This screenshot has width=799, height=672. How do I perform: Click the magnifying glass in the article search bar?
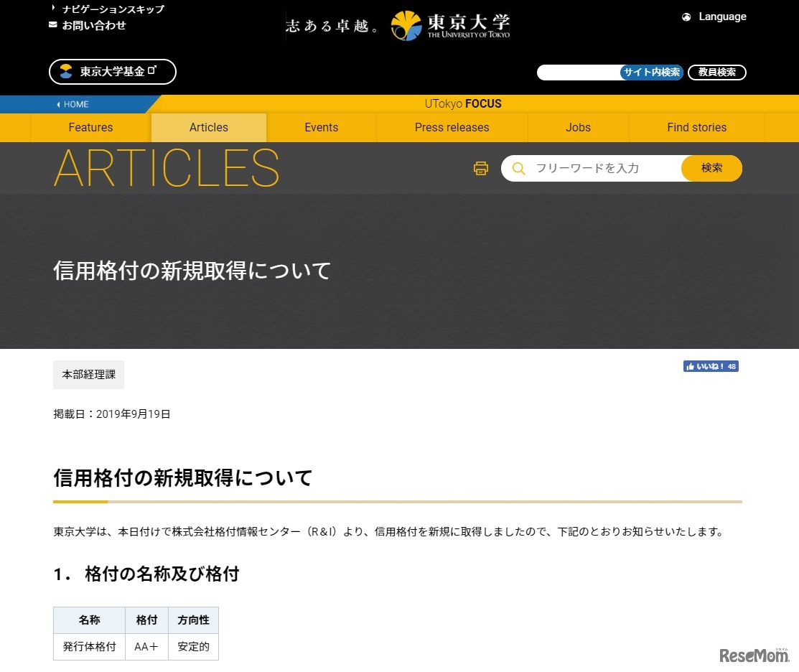click(x=518, y=168)
